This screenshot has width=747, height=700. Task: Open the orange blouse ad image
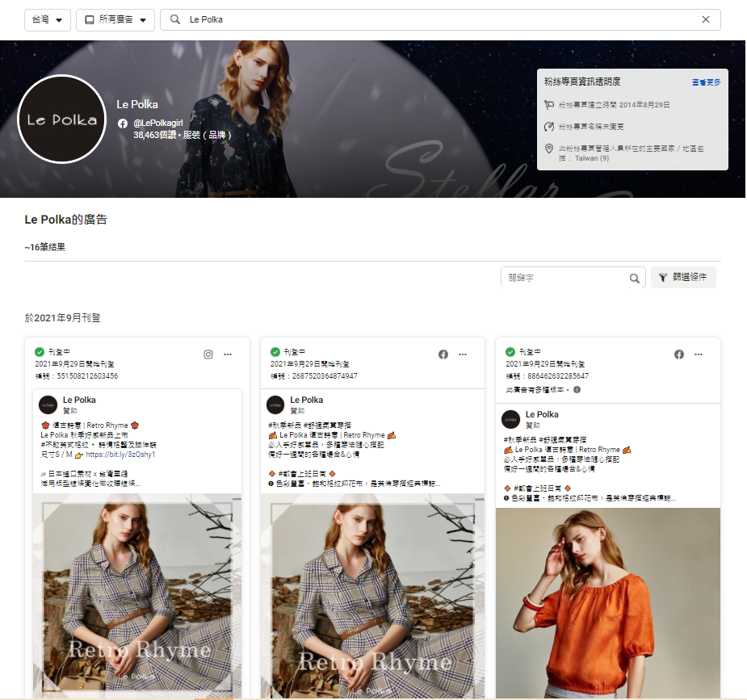pos(607,601)
